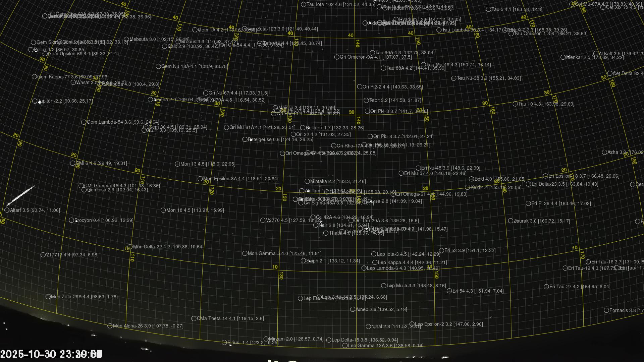Select the Procyon star marker circle
Viewport: 644px width, 362px height.
[71, 220]
